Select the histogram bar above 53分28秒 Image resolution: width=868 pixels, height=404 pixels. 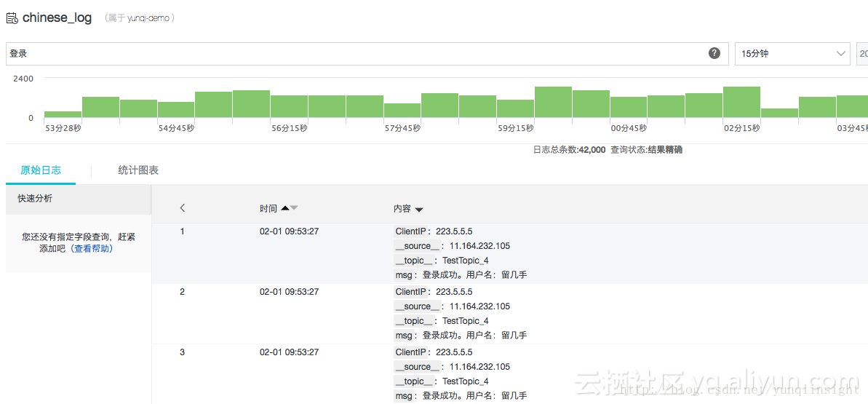click(x=63, y=114)
